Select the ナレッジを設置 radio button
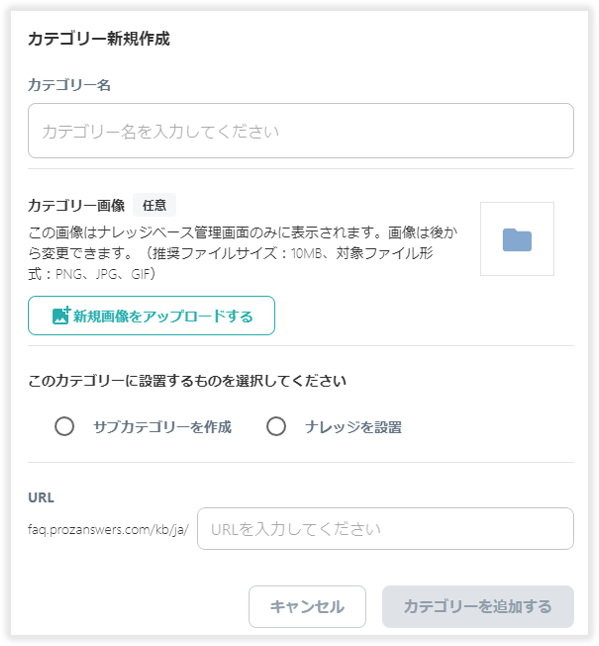 [x=276, y=426]
